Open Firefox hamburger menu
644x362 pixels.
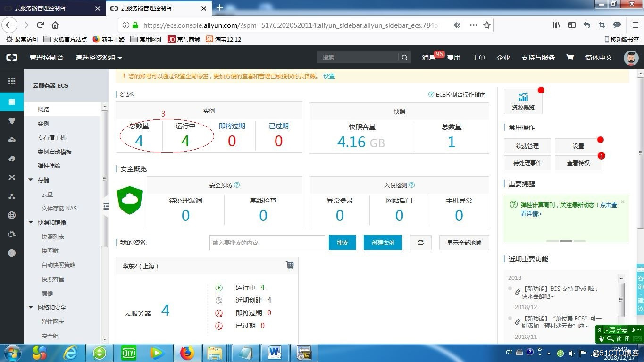(635, 25)
